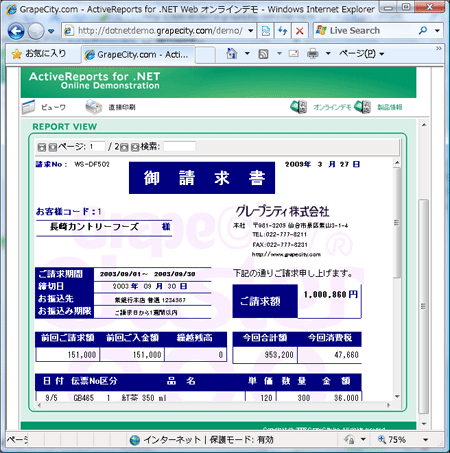Viewport: 450px width, 453px height.
Task: Go to last report page button
Action: pos(135,147)
